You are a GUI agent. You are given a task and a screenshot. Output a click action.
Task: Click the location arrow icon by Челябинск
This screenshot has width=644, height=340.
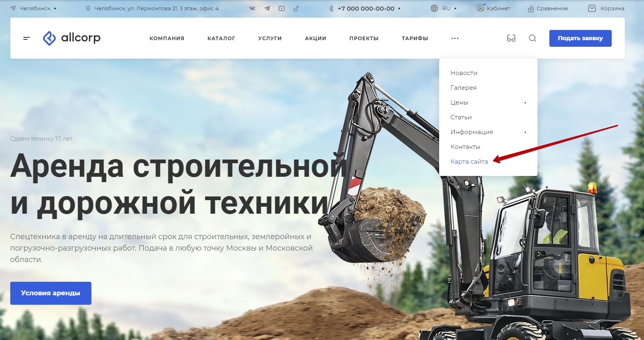(13, 8)
